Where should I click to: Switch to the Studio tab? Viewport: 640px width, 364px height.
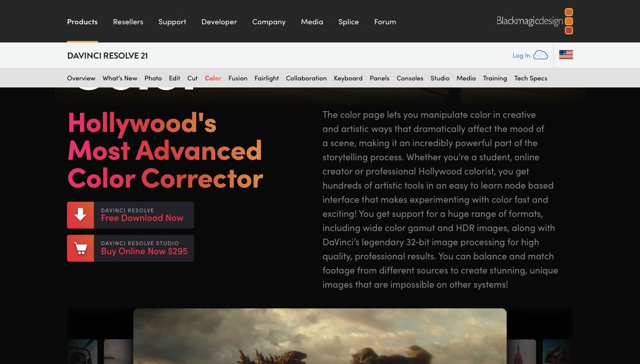(x=440, y=78)
